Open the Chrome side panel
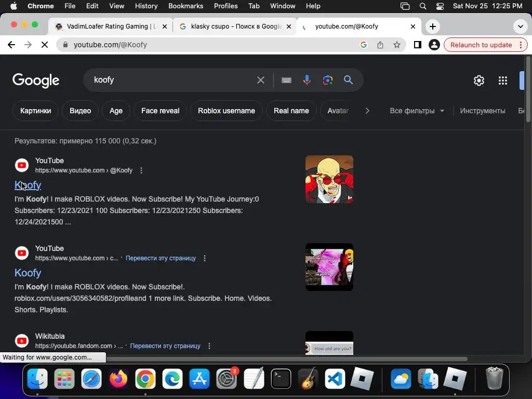The image size is (532, 399). click(417, 45)
